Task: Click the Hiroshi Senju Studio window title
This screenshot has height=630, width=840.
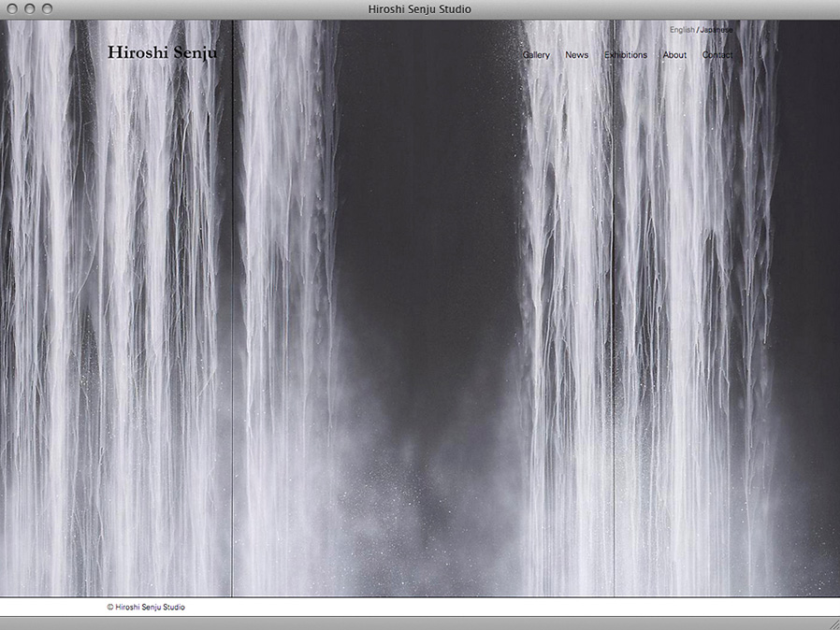Action: coord(419,9)
